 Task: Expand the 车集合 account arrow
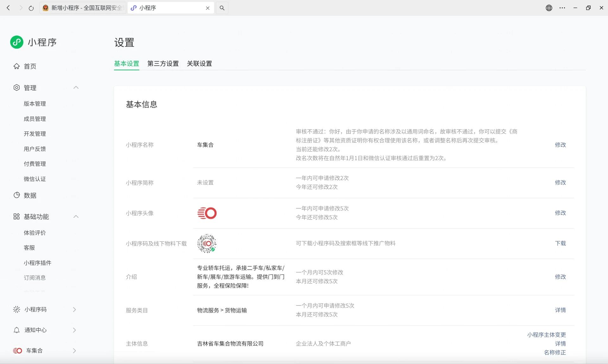pyautogui.click(x=74, y=351)
